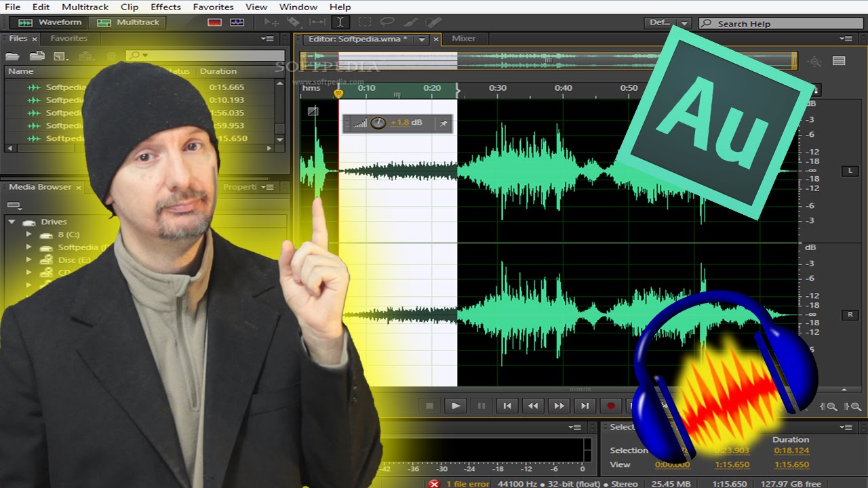Switch to Multitrack editor view
The height and width of the screenshot is (488, 868).
pos(128,22)
